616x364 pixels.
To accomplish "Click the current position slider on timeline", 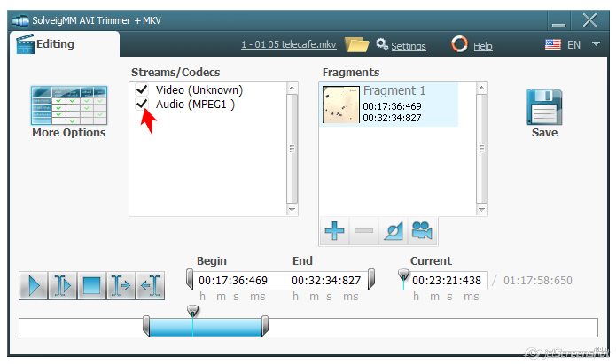I will coord(192,311).
